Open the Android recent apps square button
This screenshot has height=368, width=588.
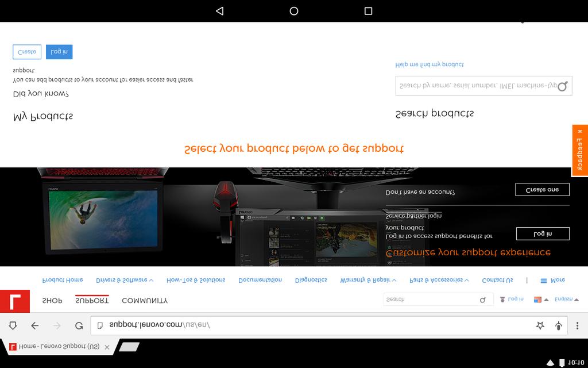[368, 11]
